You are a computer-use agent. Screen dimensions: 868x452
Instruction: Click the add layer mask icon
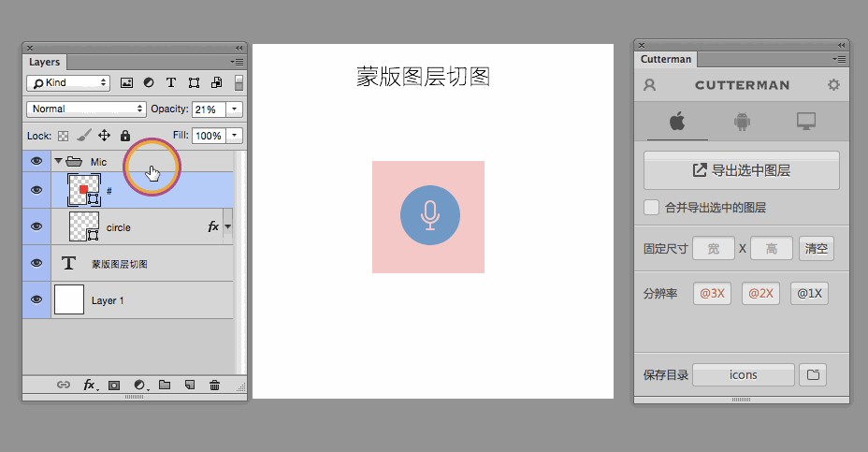click(x=114, y=385)
